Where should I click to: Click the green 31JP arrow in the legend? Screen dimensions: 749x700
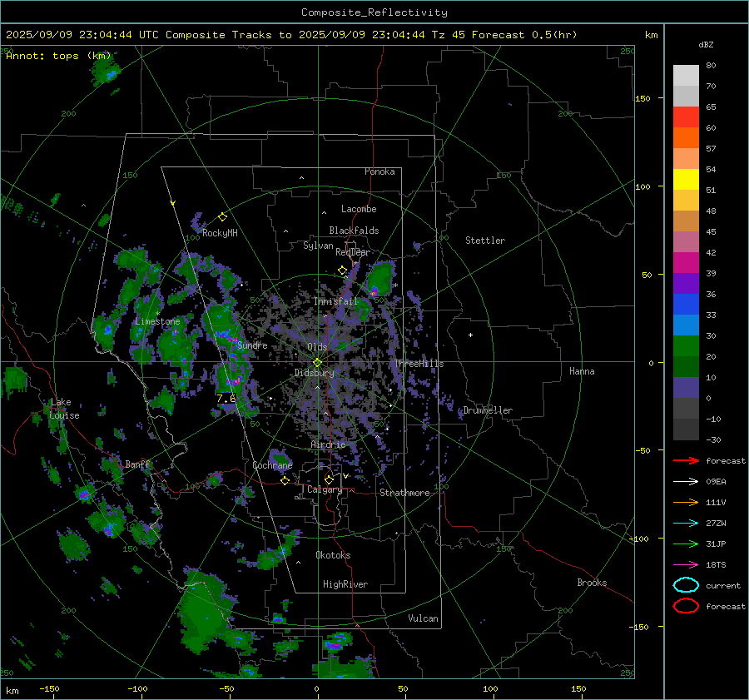pos(686,544)
